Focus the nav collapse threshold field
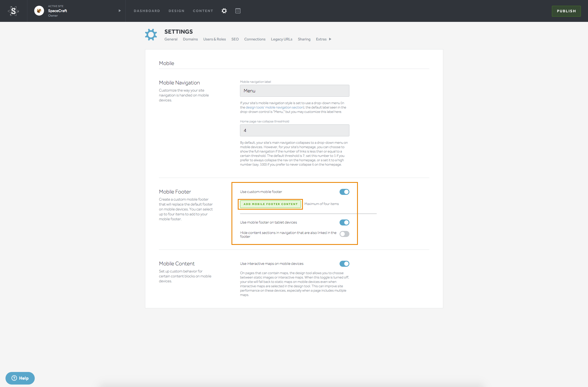This screenshot has width=588, height=387. pos(294,130)
